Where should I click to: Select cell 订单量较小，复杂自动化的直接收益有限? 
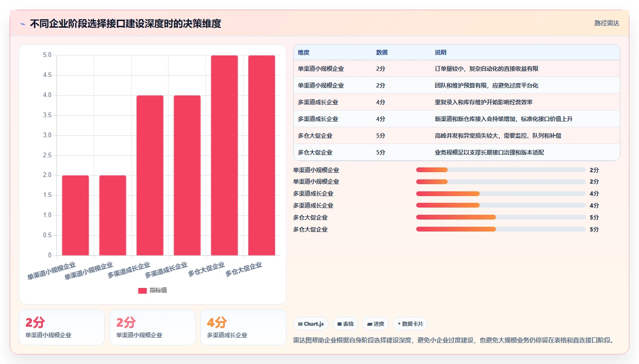tap(486, 69)
